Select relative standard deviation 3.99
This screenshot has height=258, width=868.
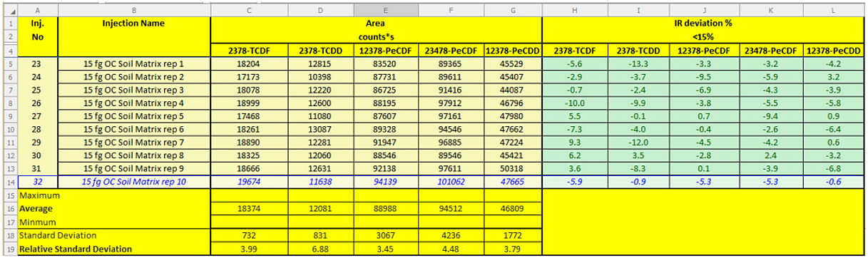point(249,249)
